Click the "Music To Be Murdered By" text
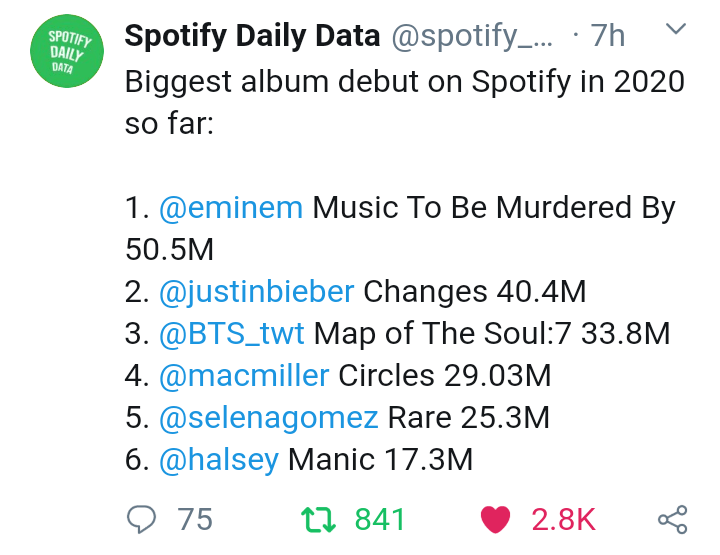Viewport: 720px width, 555px height. [x=495, y=208]
